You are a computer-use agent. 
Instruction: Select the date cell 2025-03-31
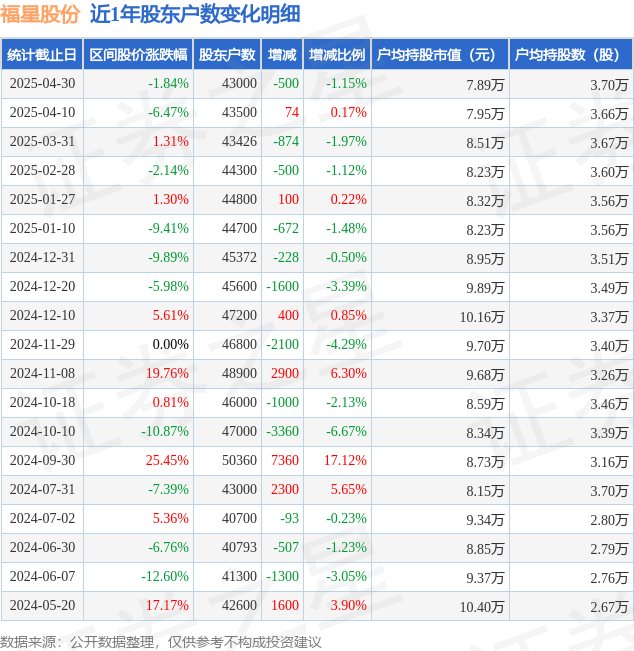[x=42, y=142]
